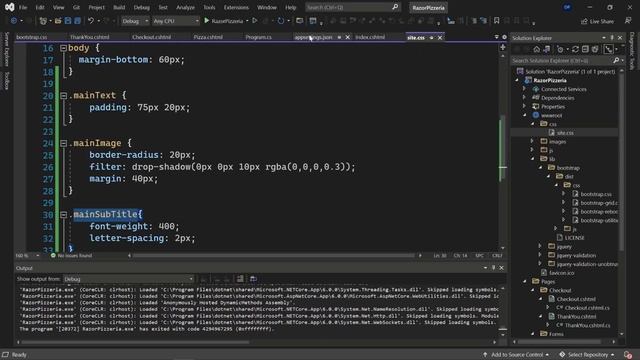Click the Undo arrow icon
The height and width of the screenshot is (360, 640).
[x=91, y=20]
